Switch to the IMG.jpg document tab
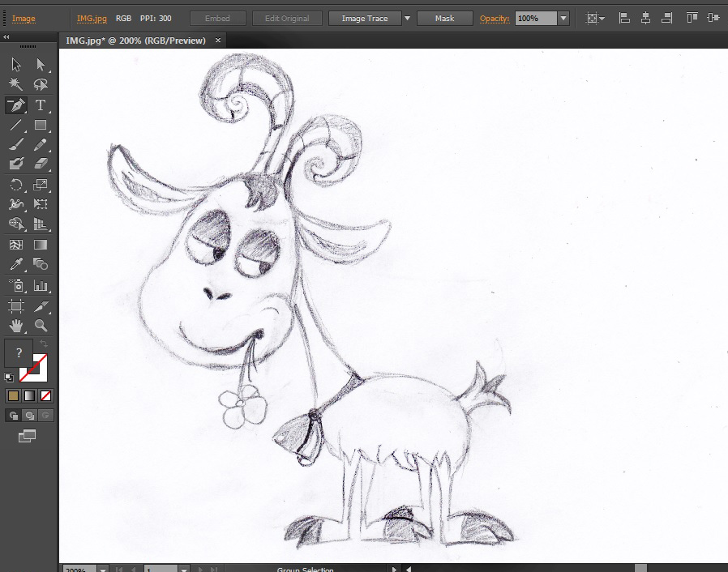728x572 pixels. point(135,41)
